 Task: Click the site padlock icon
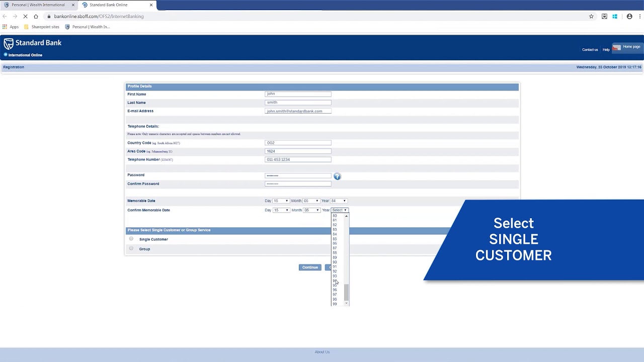pos(49,16)
